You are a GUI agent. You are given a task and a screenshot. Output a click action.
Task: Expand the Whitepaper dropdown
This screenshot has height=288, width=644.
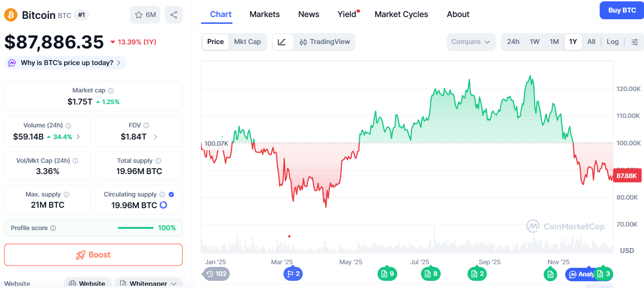pyautogui.click(x=148, y=284)
